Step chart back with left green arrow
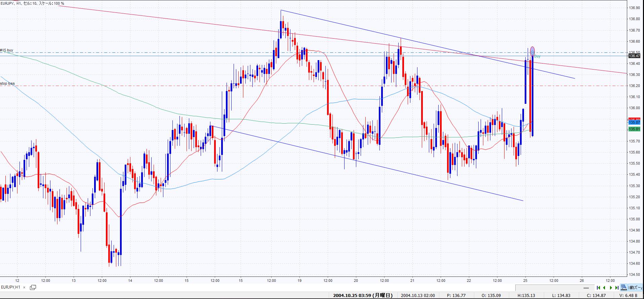This screenshot has height=299, width=644. (604, 288)
